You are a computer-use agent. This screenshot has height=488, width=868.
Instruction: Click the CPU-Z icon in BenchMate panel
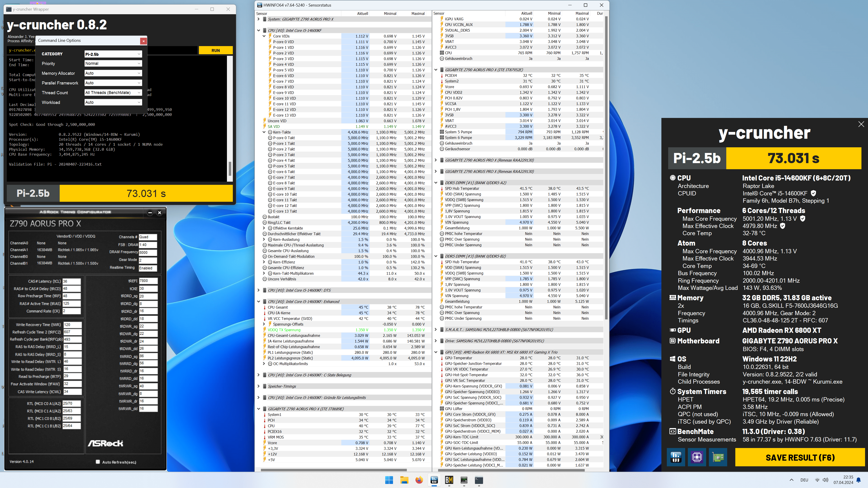696,457
